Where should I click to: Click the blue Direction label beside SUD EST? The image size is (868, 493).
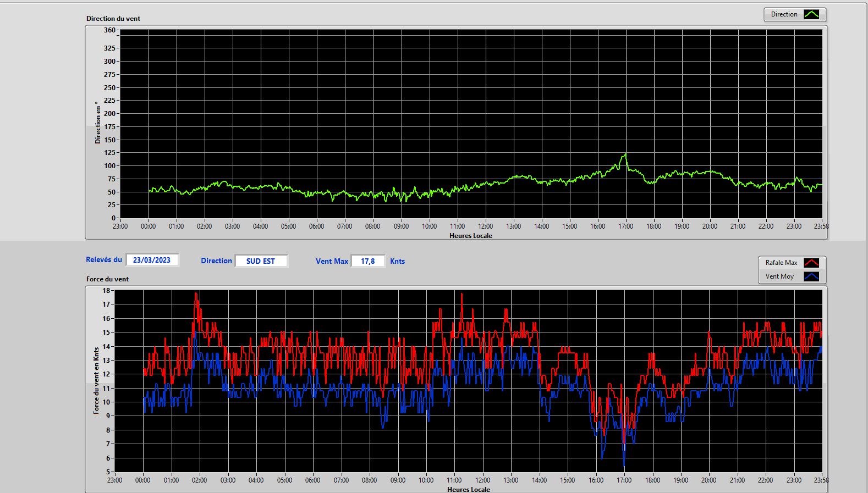tap(216, 261)
